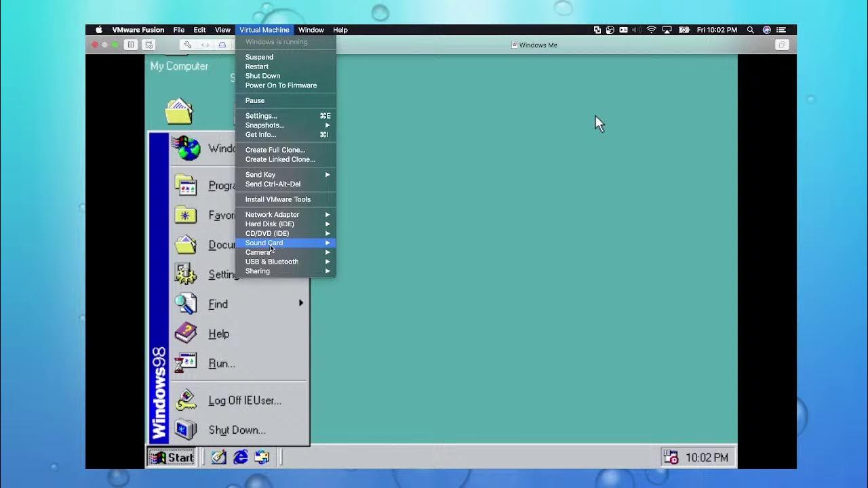Expand the USB & Bluetooth submenu arrow
Viewport: 868px width, 488px height.
pos(328,262)
